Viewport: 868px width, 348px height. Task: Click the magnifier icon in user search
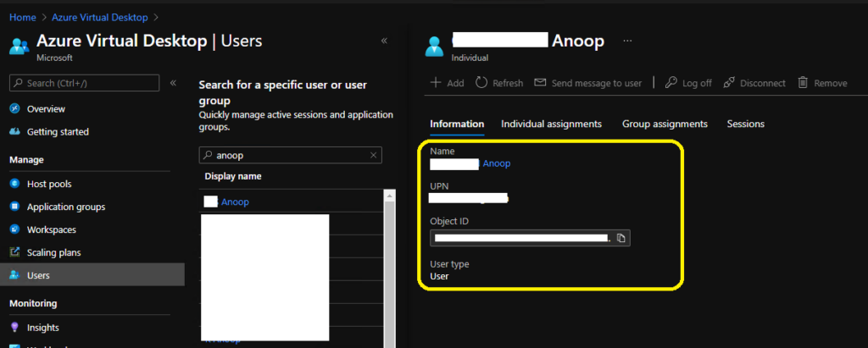[x=209, y=156]
